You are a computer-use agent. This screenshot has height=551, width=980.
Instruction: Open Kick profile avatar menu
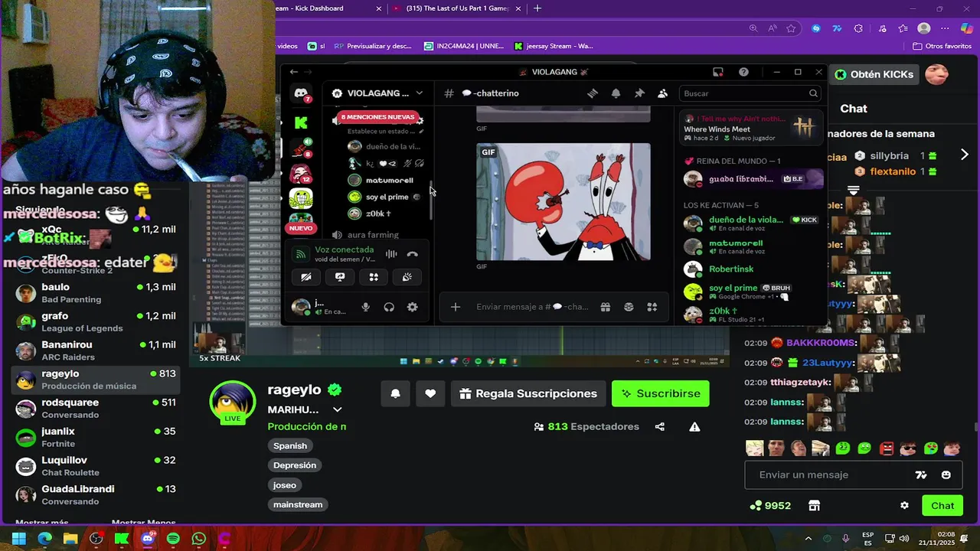[937, 74]
